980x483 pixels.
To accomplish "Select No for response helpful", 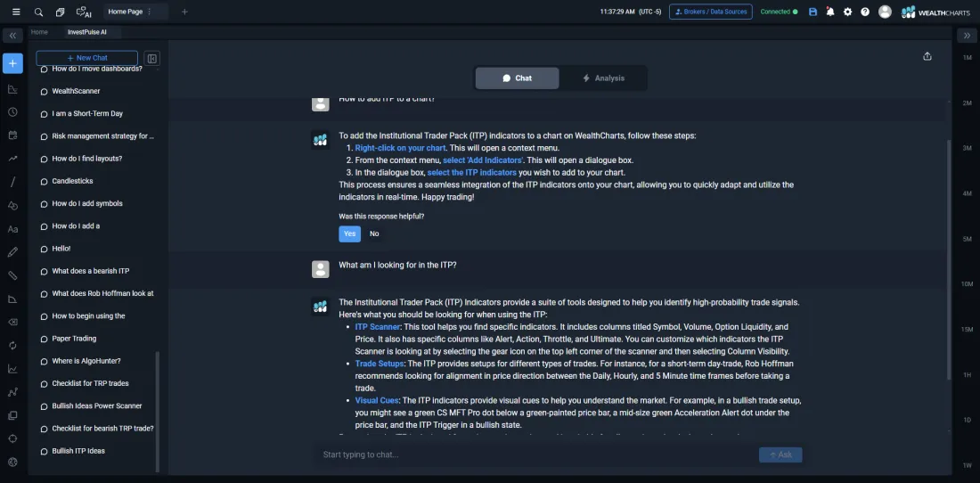I will pos(374,233).
